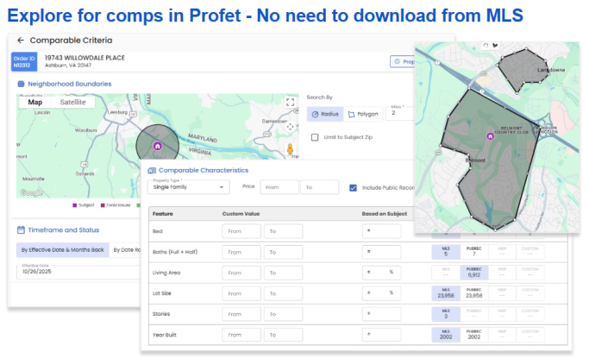
Task: Click the PUBREC value 6,912 for Living Area
Action: (x=473, y=273)
